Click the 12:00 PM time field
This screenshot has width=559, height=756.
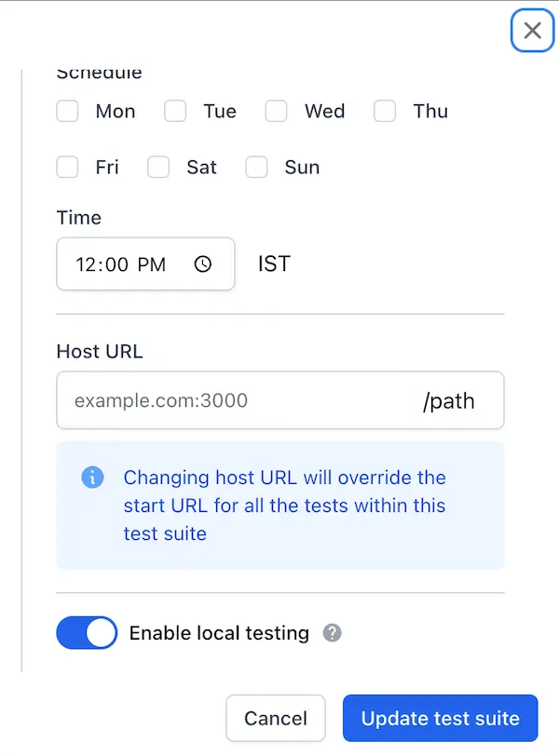point(121,264)
